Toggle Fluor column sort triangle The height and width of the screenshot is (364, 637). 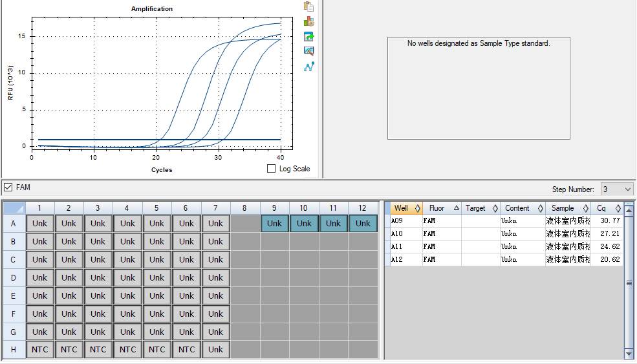point(456,208)
